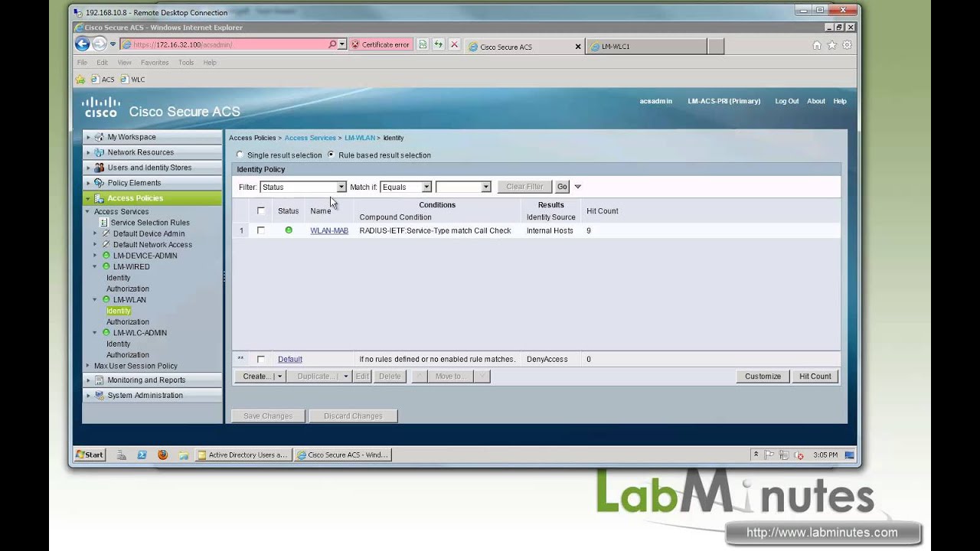Click the Monitoring and Reports icon
This screenshot has height=551, width=980.
tap(100, 380)
